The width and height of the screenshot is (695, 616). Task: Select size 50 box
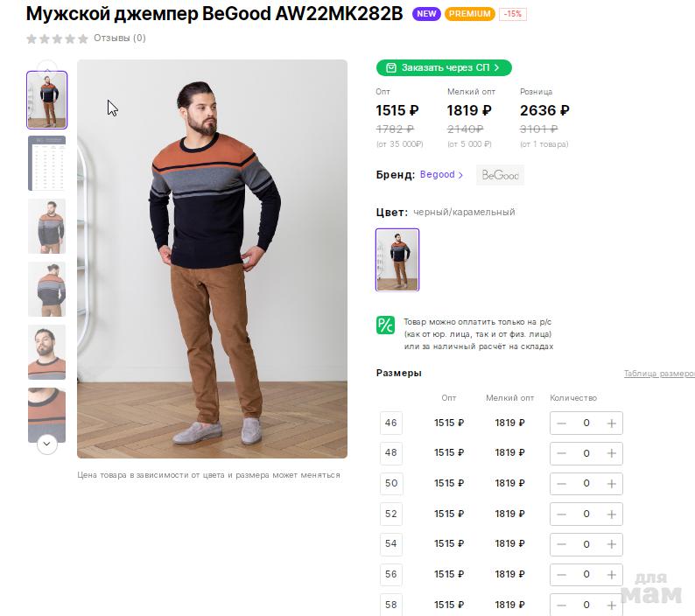point(390,484)
